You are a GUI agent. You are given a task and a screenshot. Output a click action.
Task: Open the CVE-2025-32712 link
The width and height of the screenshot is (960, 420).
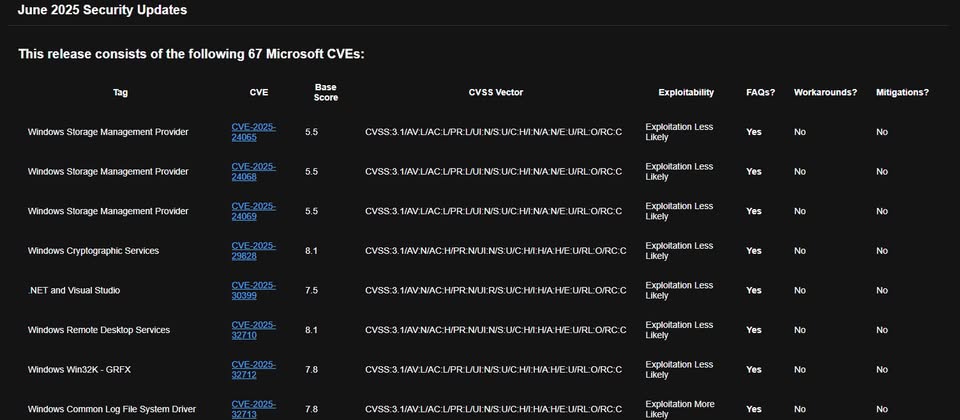point(253,370)
